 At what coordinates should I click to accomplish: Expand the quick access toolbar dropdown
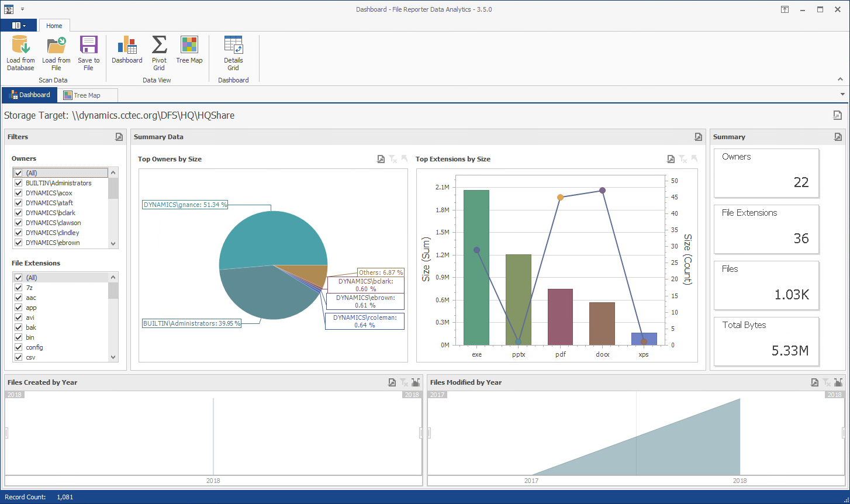pos(22,9)
